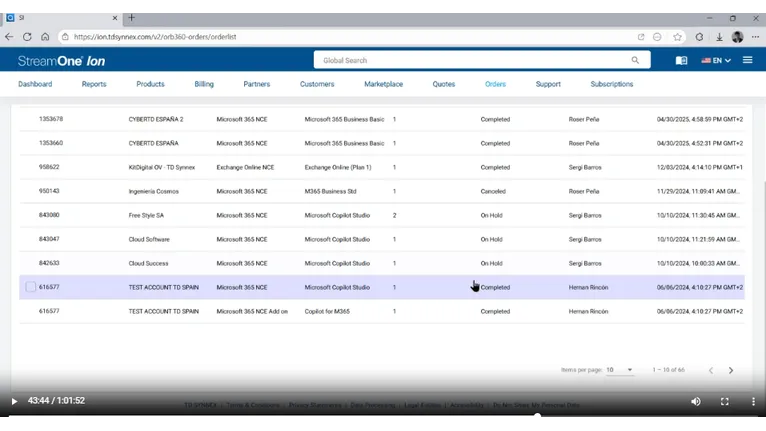Click customer CYBERTD ESPAÑA 2
Viewport: 766px width, 431px height.
(156, 119)
